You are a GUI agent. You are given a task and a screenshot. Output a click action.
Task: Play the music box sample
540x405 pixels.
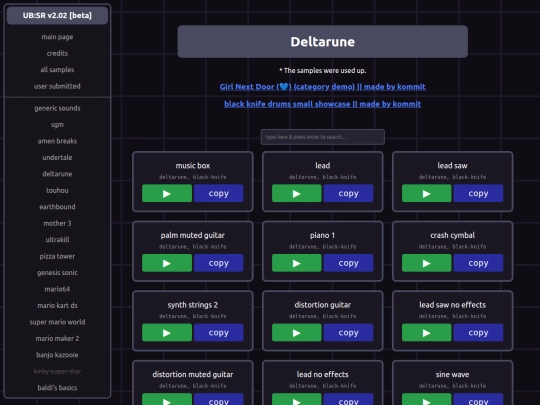click(167, 193)
